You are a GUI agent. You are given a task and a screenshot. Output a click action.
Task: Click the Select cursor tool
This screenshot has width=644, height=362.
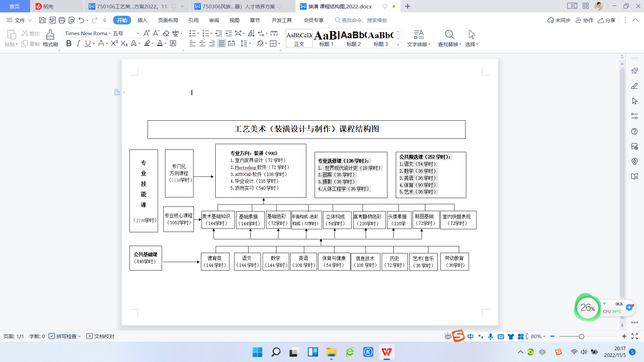(472, 38)
